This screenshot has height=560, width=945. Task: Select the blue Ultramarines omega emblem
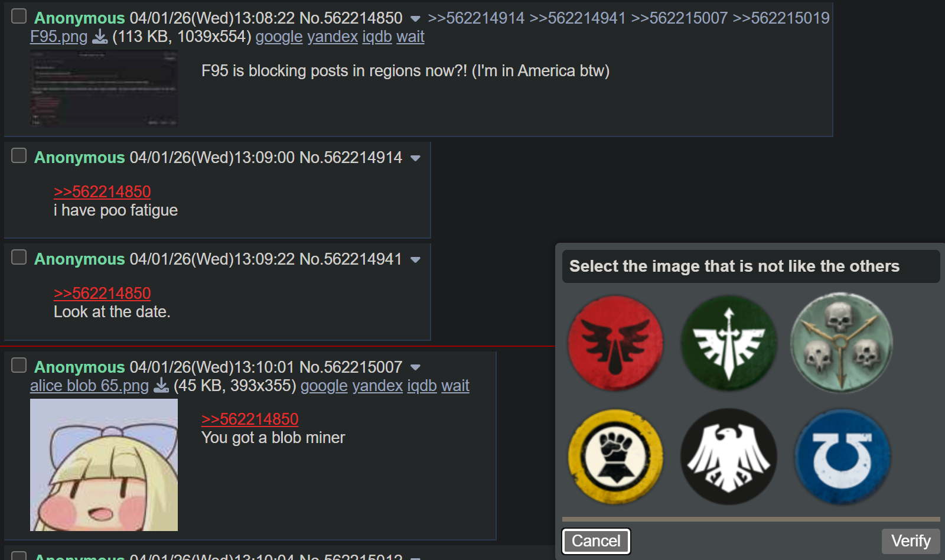[x=842, y=457]
